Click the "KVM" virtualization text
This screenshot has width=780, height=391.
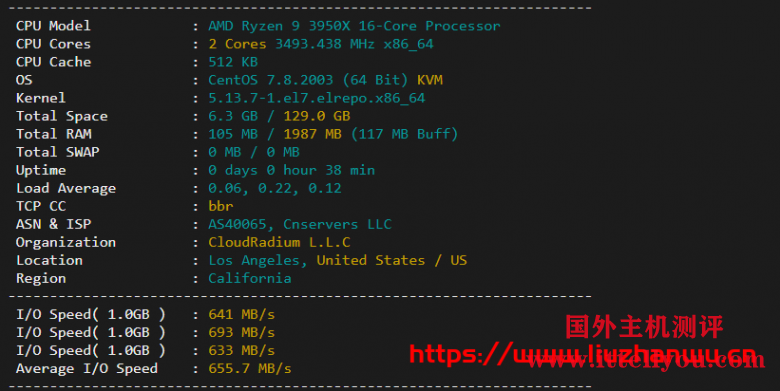point(430,80)
